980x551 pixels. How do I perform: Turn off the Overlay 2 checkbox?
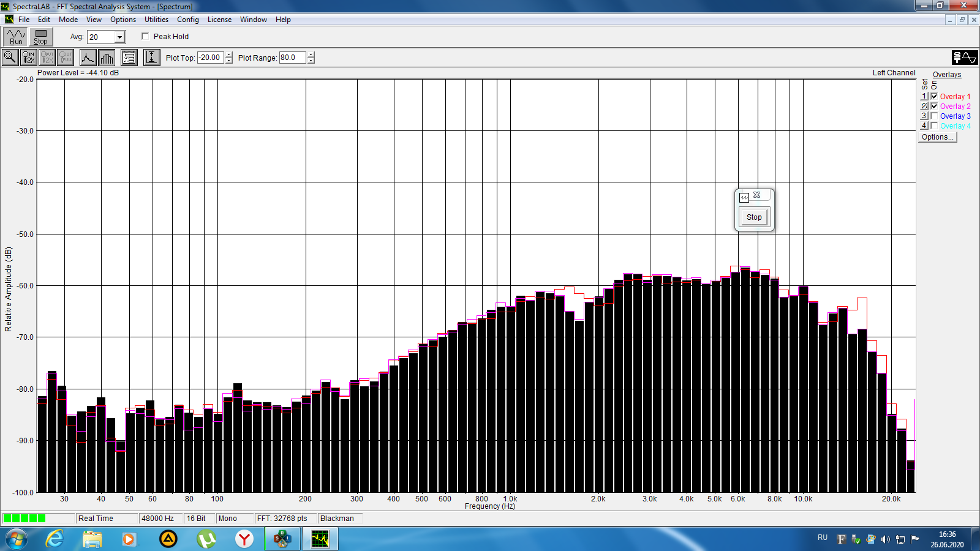tap(934, 106)
